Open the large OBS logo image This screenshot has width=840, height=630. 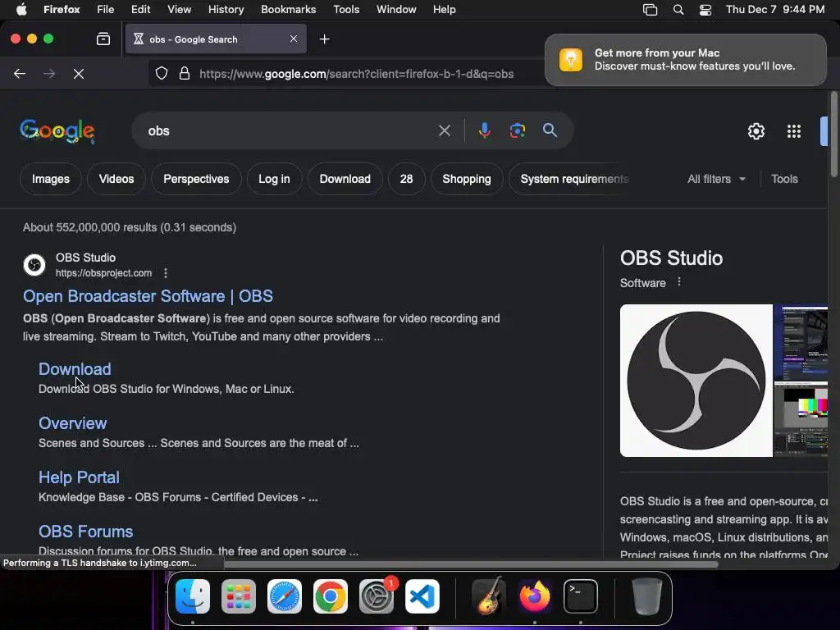click(696, 381)
